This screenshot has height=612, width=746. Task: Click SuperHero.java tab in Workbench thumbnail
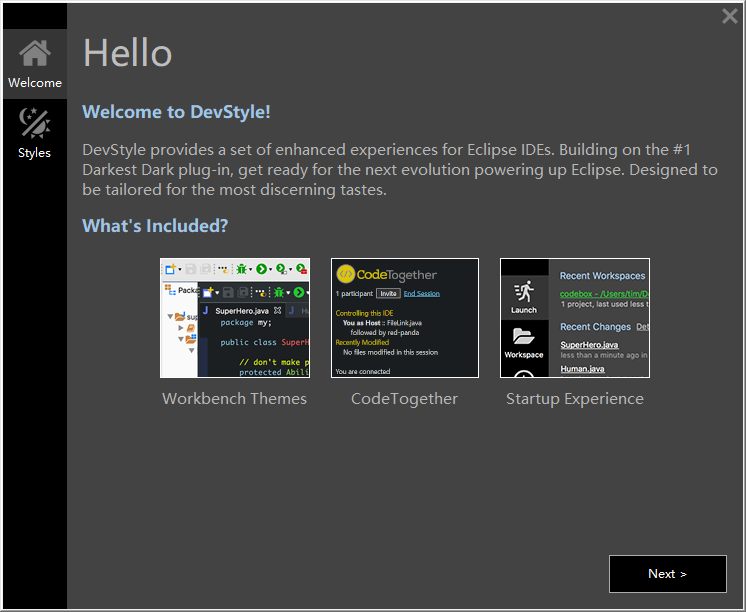(242, 311)
